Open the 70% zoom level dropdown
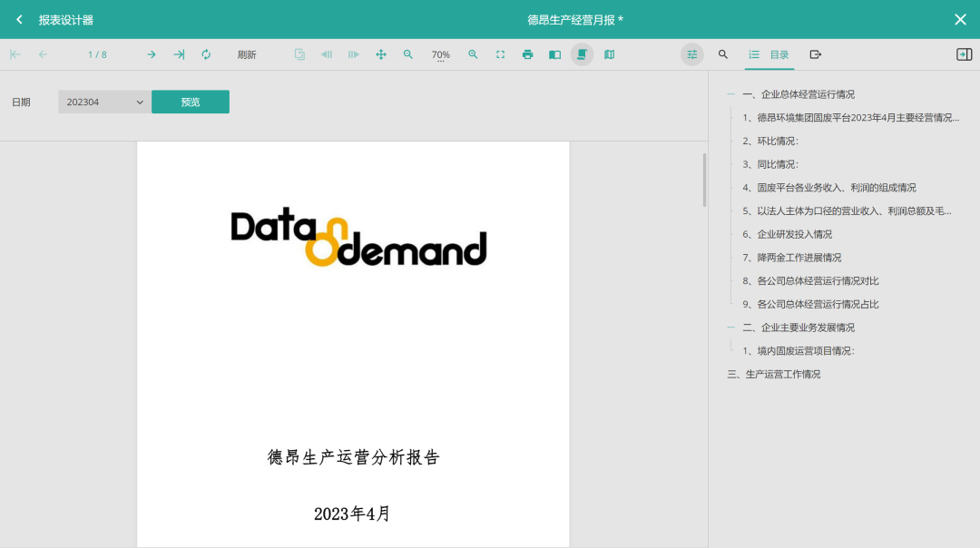 (441, 55)
